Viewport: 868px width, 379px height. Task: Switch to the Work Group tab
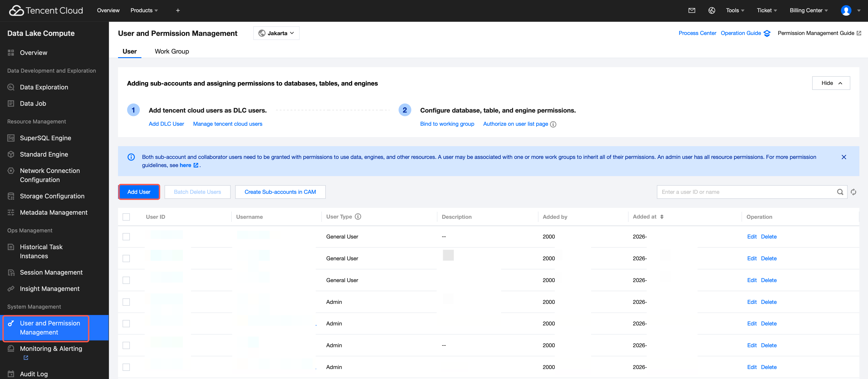point(172,51)
